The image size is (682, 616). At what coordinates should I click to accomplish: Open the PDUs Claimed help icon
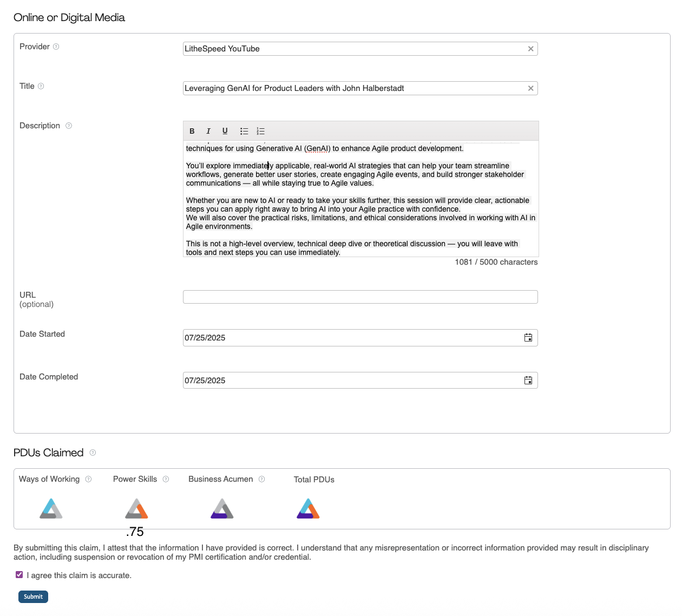[x=93, y=453]
